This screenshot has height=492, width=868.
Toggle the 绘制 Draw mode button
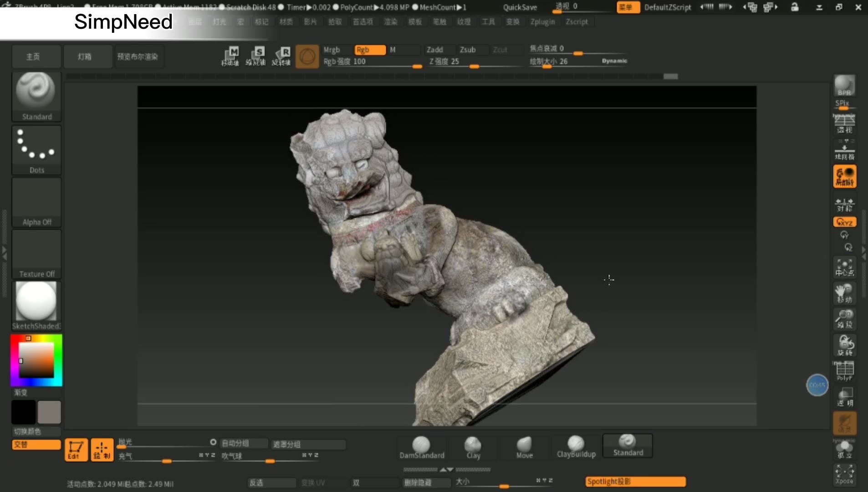(x=102, y=450)
